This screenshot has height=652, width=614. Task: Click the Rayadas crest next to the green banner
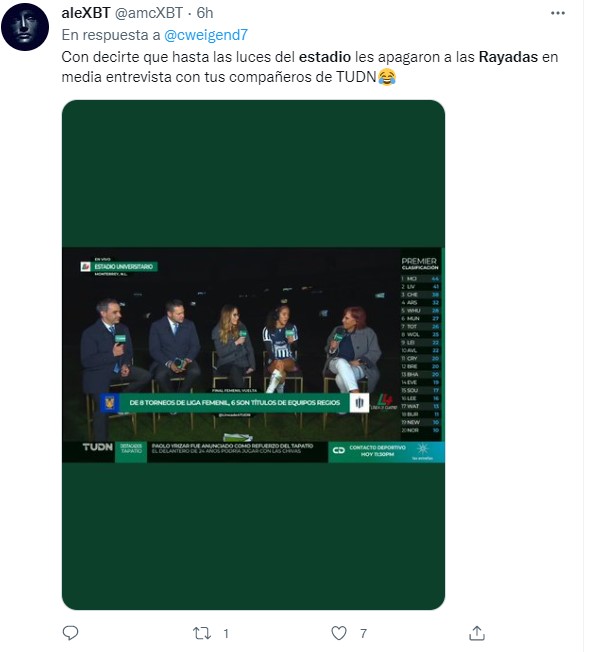point(359,403)
